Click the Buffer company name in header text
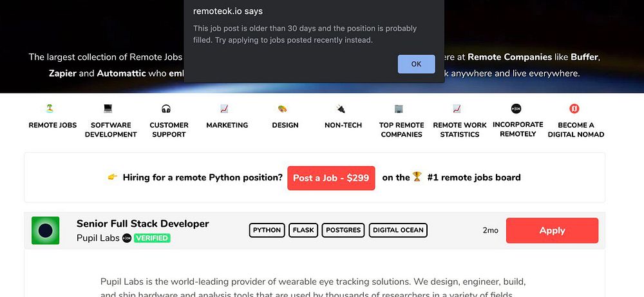Viewport: 644px width, 297px height. click(x=585, y=57)
